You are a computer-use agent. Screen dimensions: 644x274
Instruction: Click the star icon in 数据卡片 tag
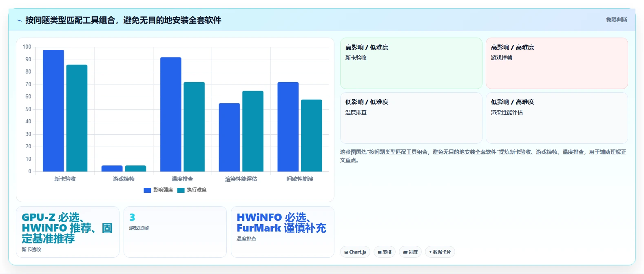[x=430, y=252]
